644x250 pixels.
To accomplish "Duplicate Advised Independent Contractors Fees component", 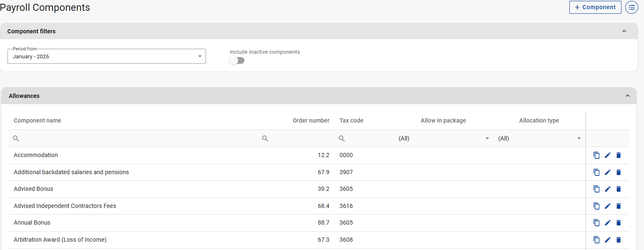I will pyautogui.click(x=596, y=206).
